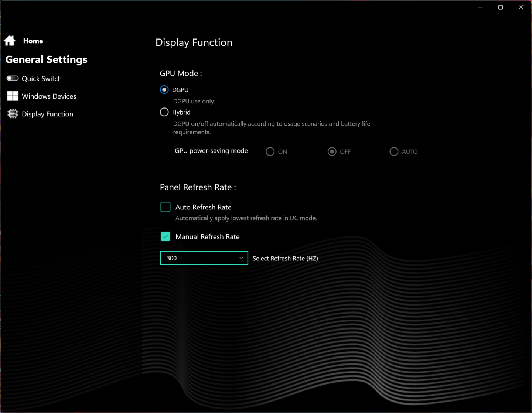532x413 pixels.
Task: Click the Home house icon
Action: [x=10, y=41]
